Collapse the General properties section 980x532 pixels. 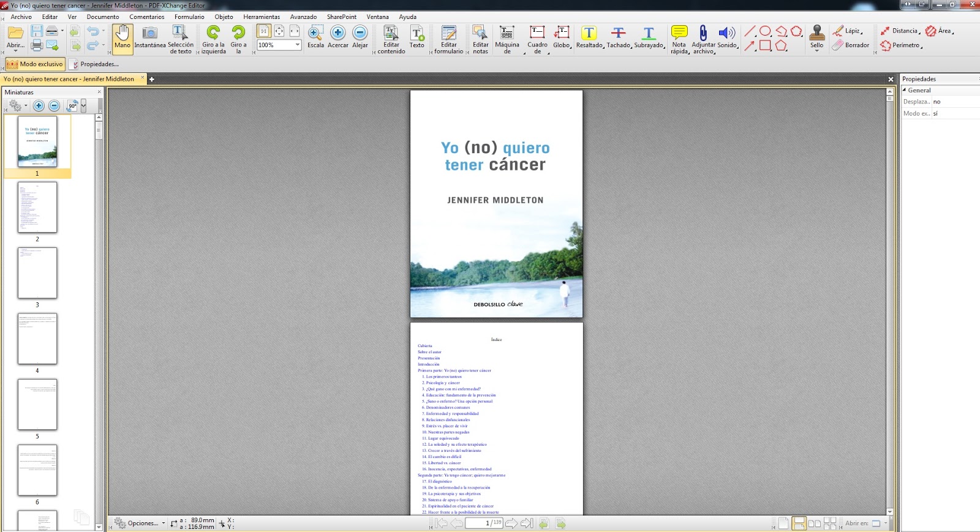[905, 90]
